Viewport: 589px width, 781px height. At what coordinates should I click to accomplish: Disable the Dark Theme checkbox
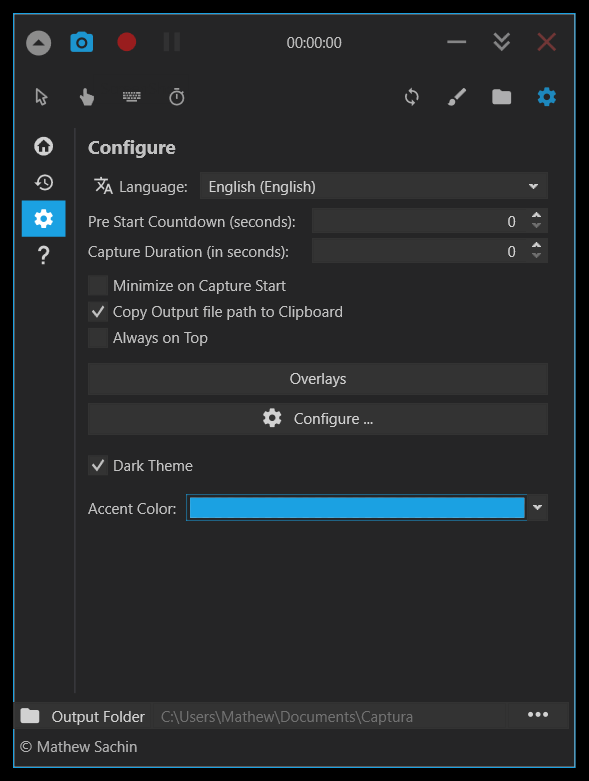point(98,466)
